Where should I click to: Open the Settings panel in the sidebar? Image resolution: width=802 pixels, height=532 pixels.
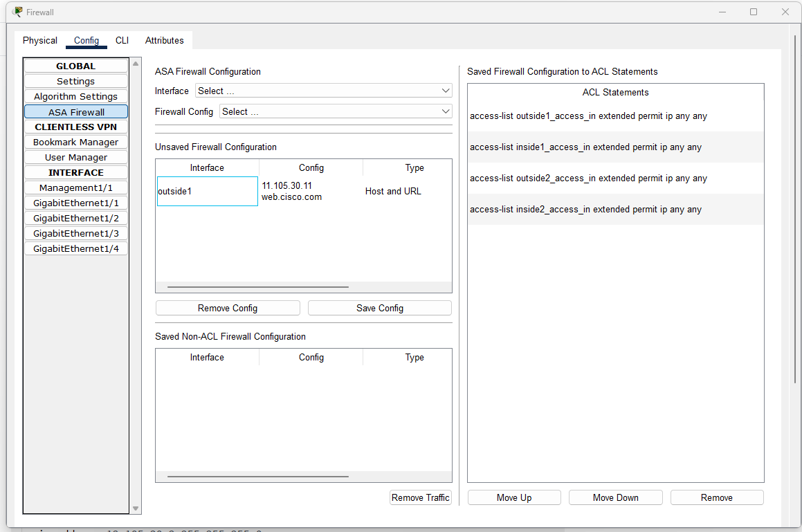[x=75, y=81]
